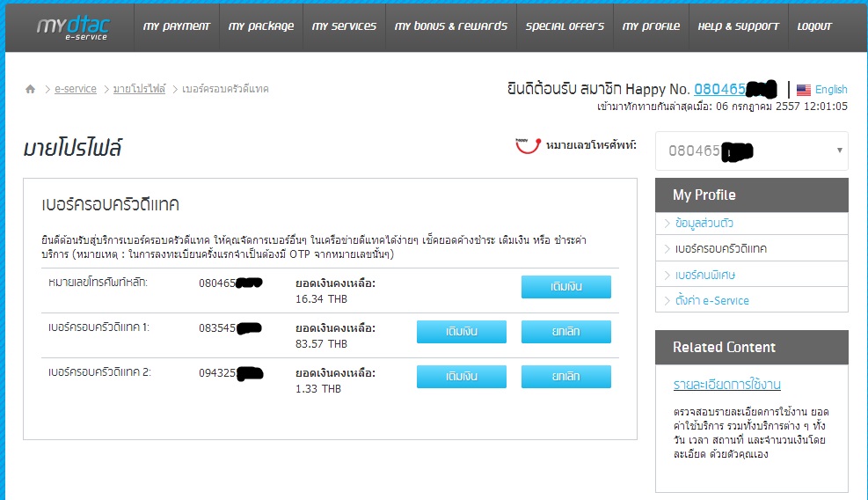Image resolution: width=868 pixels, height=500 pixels.
Task: Open the Help & Support menu
Action: tap(738, 26)
